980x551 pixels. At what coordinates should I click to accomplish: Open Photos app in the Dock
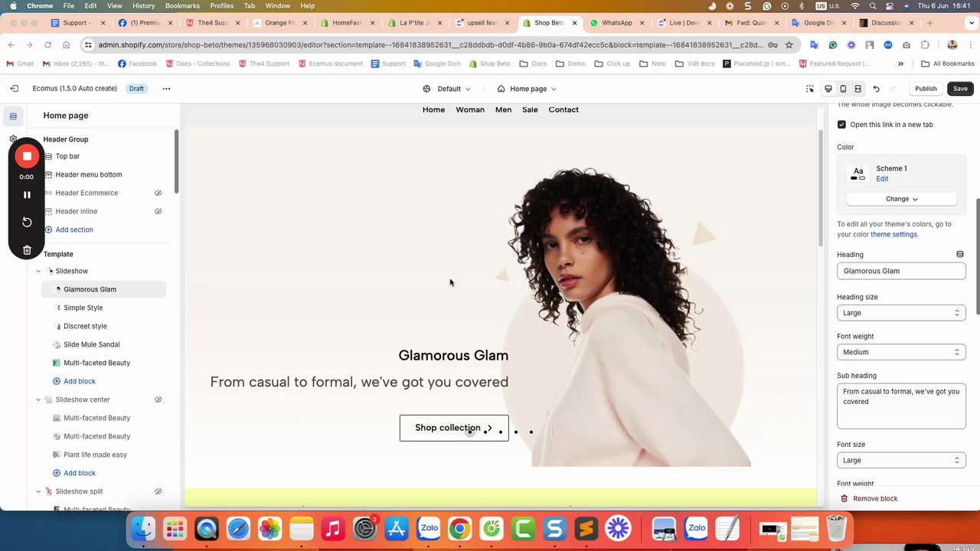[x=269, y=529]
